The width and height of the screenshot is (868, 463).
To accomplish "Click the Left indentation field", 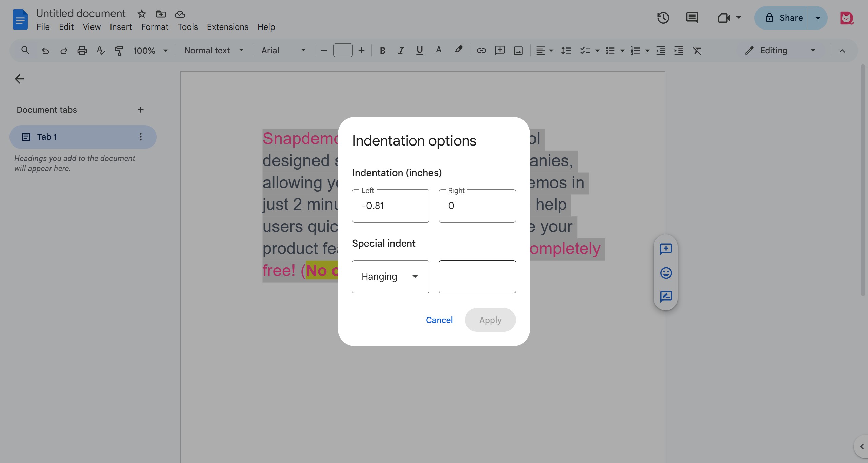I will (x=390, y=206).
